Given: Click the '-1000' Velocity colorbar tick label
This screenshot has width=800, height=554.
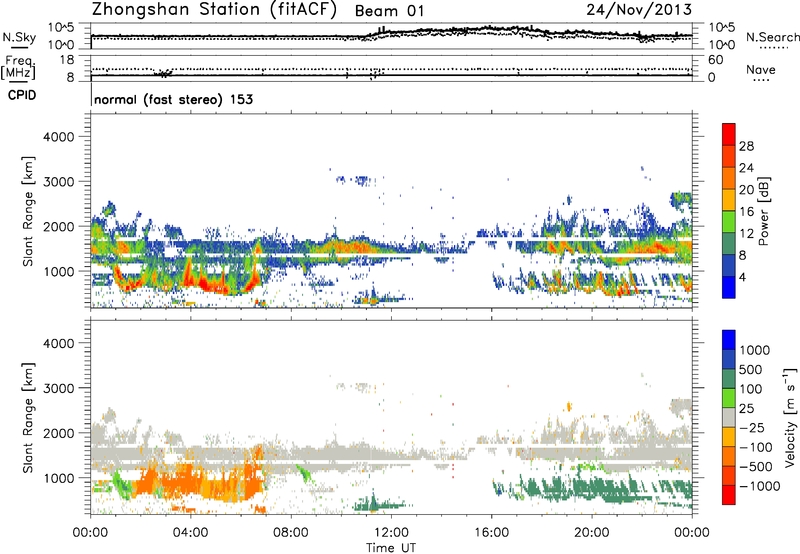Looking at the screenshot, I should tap(759, 486).
